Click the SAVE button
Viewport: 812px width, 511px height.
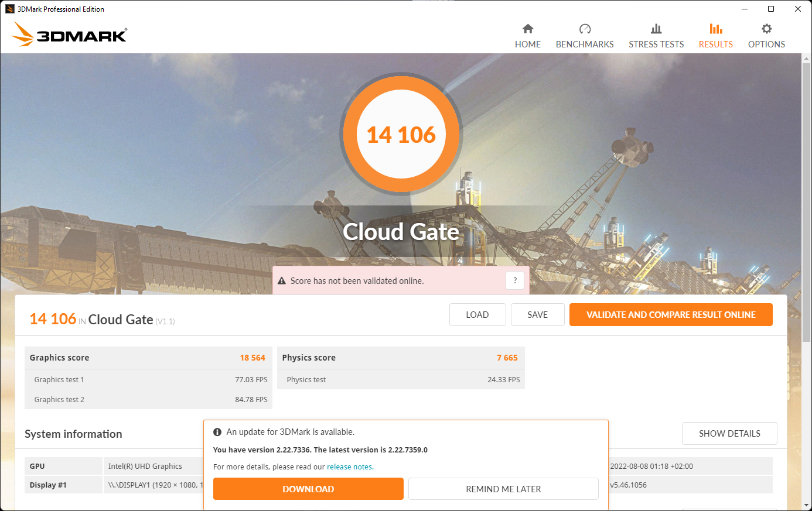click(538, 315)
